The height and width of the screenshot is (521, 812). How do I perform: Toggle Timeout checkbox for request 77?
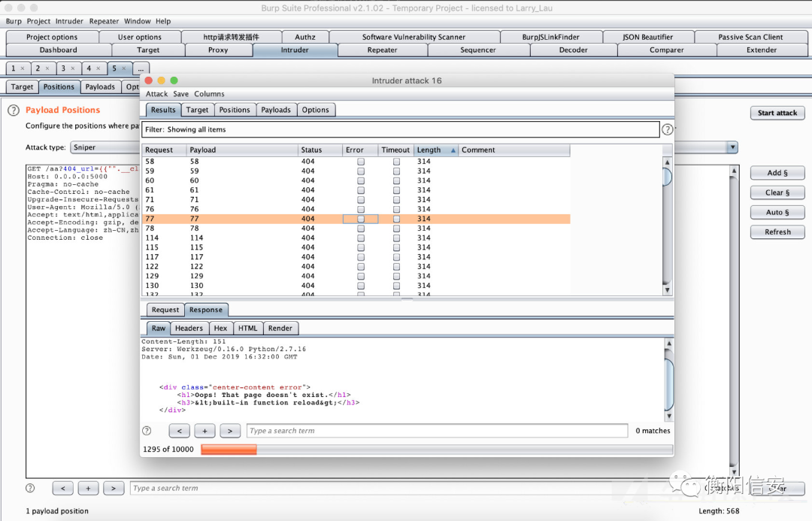(397, 219)
